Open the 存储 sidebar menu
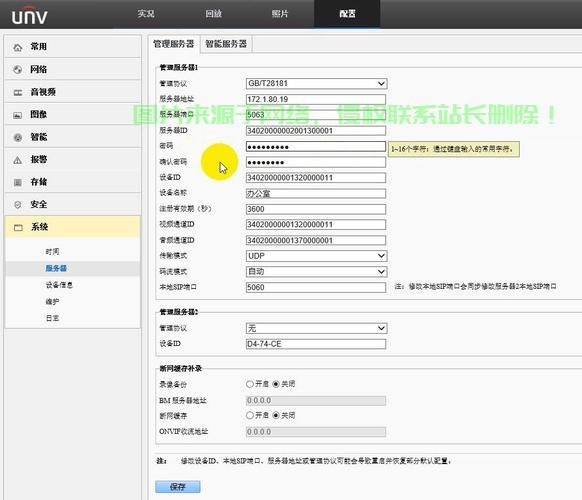The image size is (582, 500). point(73,182)
